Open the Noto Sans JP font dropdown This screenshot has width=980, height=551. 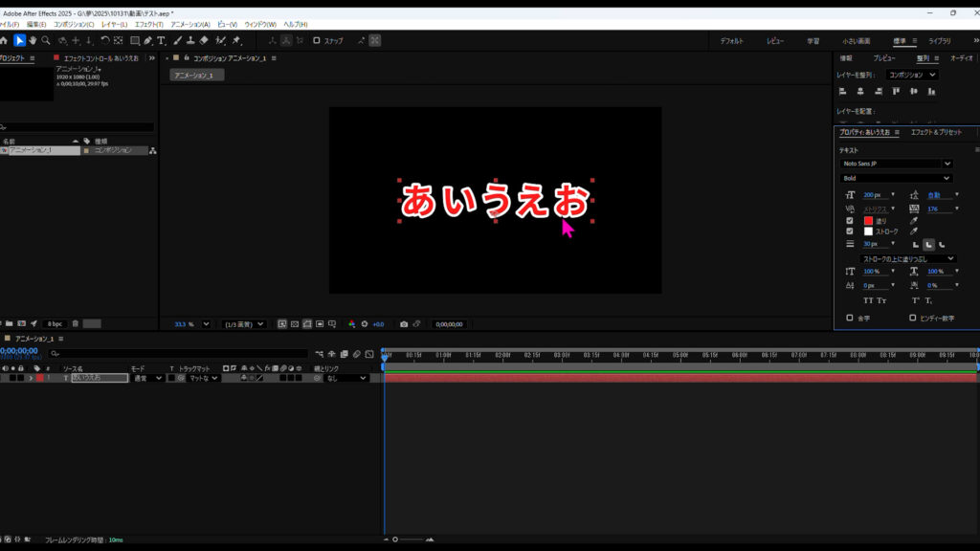[896, 164]
